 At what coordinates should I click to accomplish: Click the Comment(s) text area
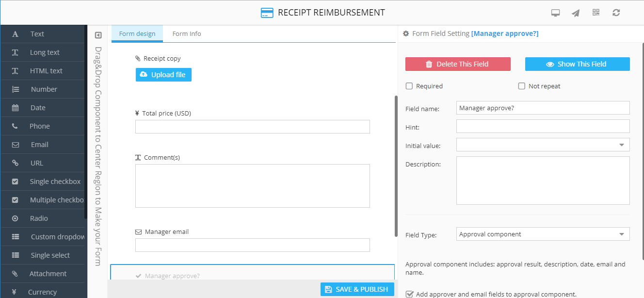(x=253, y=186)
